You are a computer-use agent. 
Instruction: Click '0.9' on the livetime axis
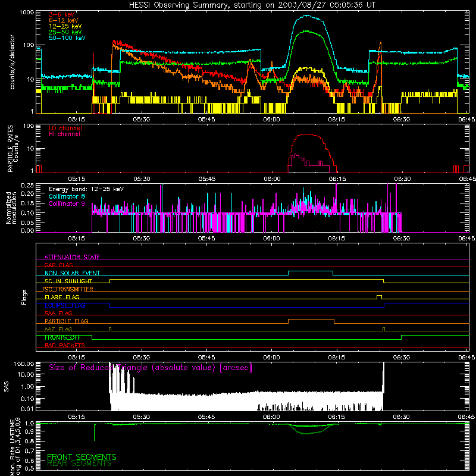click(x=29, y=431)
